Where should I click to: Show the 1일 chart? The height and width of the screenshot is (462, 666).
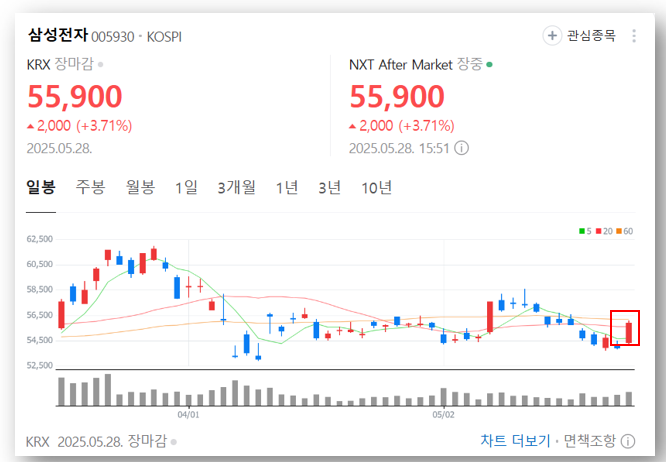(x=186, y=187)
